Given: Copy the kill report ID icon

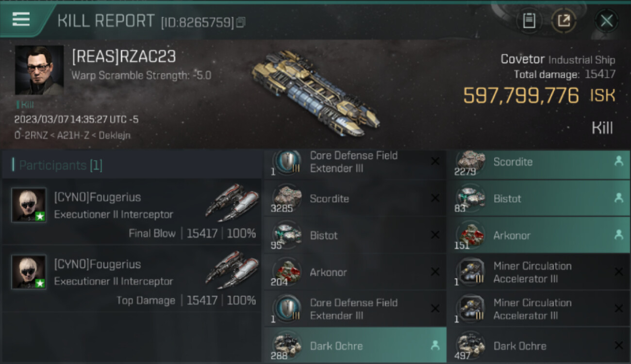Looking at the screenshot, I should pos(241,22).
